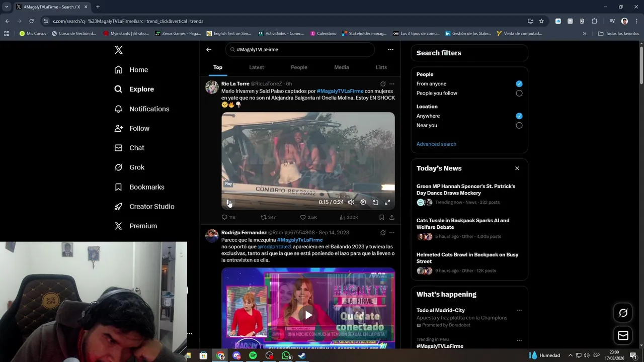Open Grok actions on Ric La Torre post
This screenshot has width=644, height=362.
pyautogui.click(x=383, y=84)
